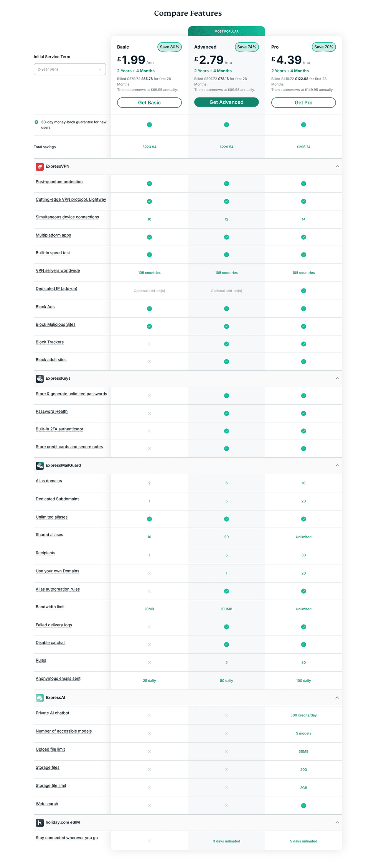Open the Initial Service Term dropdown
Screen dimensions: 376x868
tap(70, 69)
